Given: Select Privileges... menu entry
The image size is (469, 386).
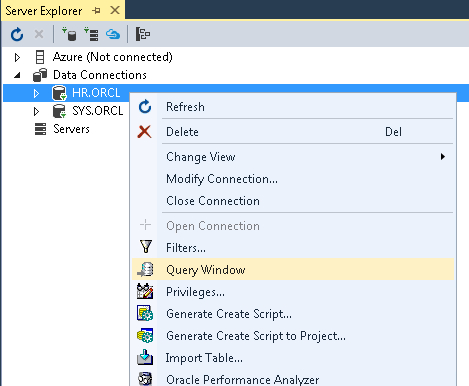Looking at the screenshot, I should click(293, 292).
